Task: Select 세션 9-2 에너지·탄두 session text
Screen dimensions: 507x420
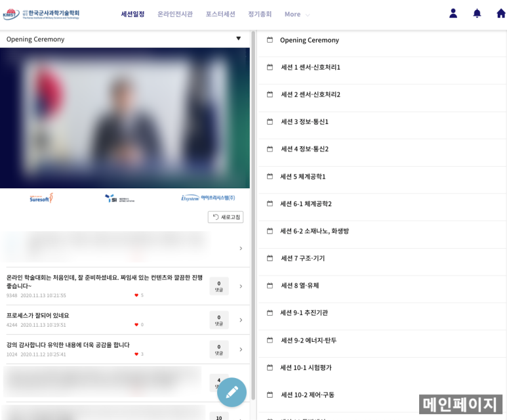Action: coord(308,340)
